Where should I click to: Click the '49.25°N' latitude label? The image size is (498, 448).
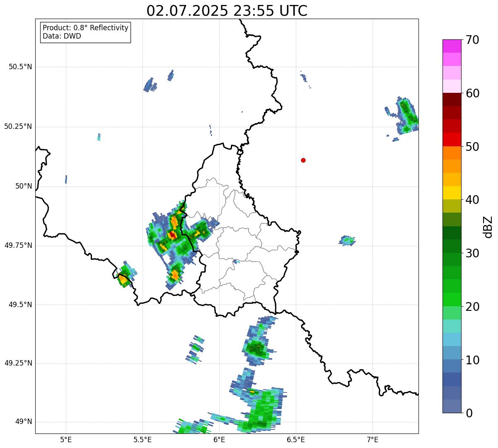18,363
